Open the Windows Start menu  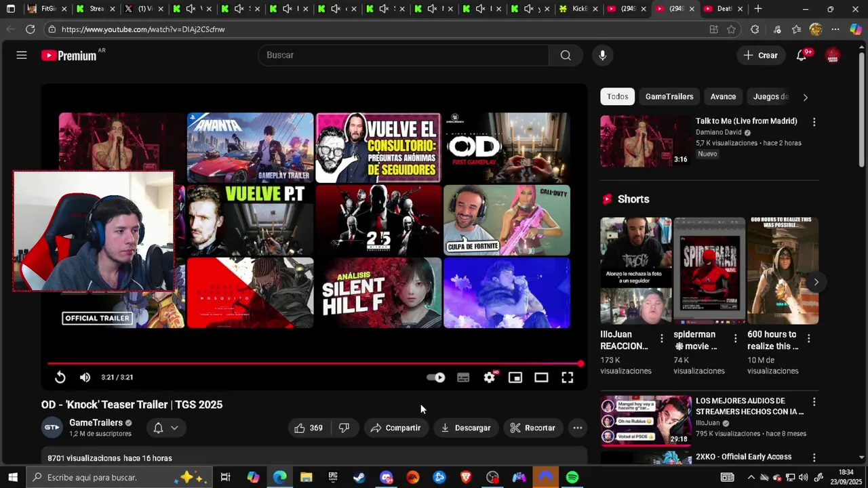pos(12,477)
